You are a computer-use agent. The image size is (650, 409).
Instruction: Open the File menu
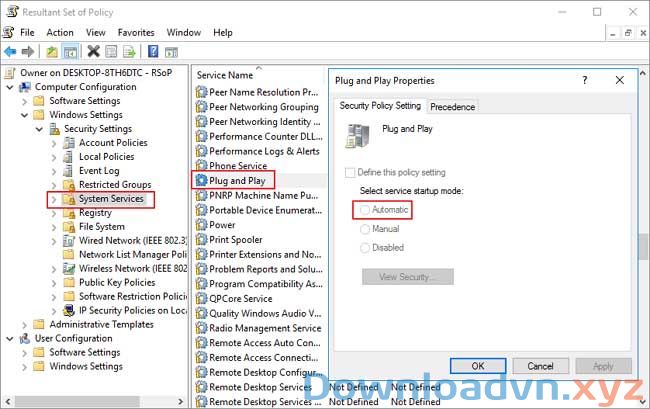tap(27, 32)
